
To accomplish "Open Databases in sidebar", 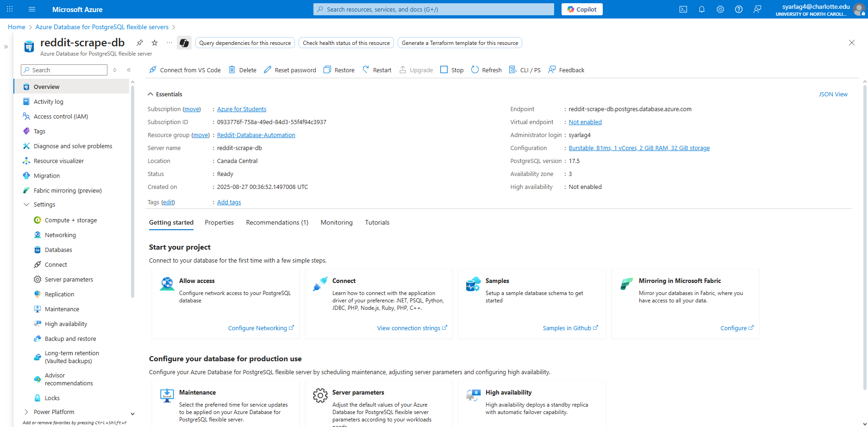I will click(x=58, y=250).
